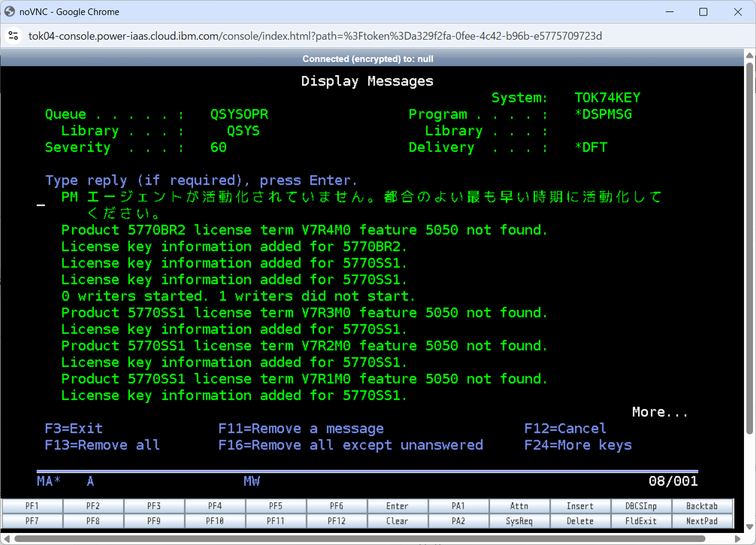The width and height of the screenshot is (756, 545).
Task: Click the Enter button in key panel
Action: click(398, 506)
